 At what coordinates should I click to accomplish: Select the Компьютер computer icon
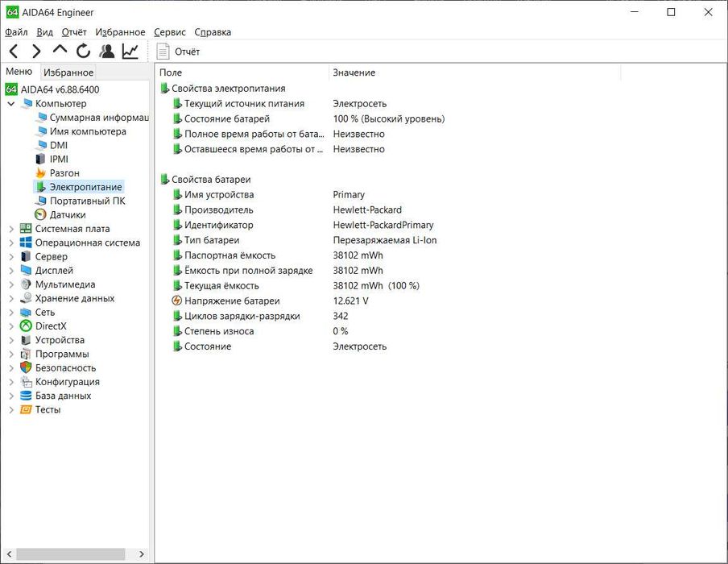click(27, 103)
